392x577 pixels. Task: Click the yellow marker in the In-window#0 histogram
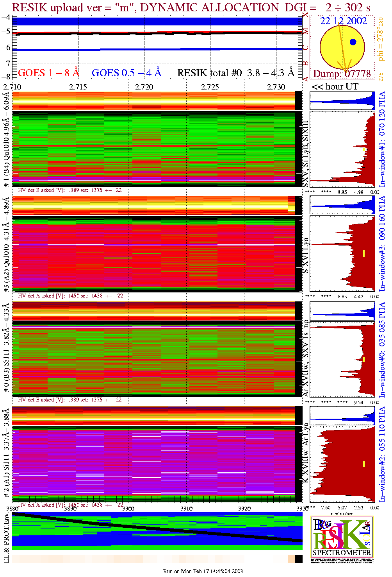[x=363, y=359]
